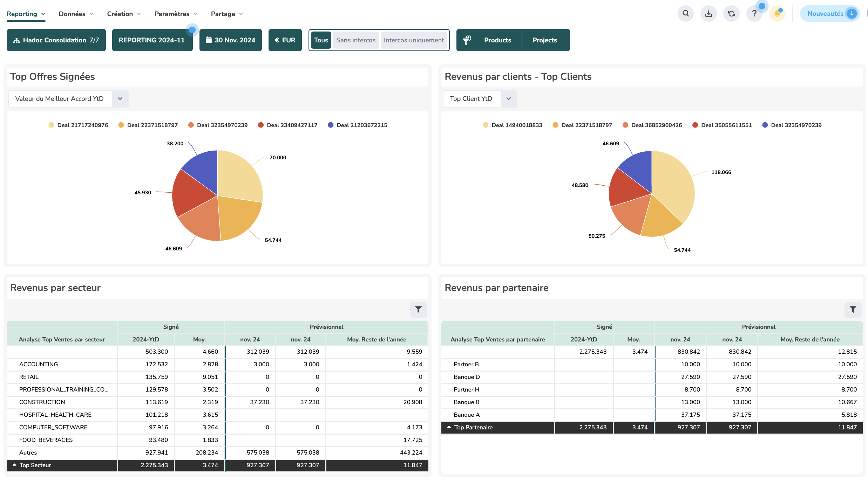Toggle Deal 36852900426 legend entry
The width and height of the screenshot is (868, 491).
(x=652, y=125)
